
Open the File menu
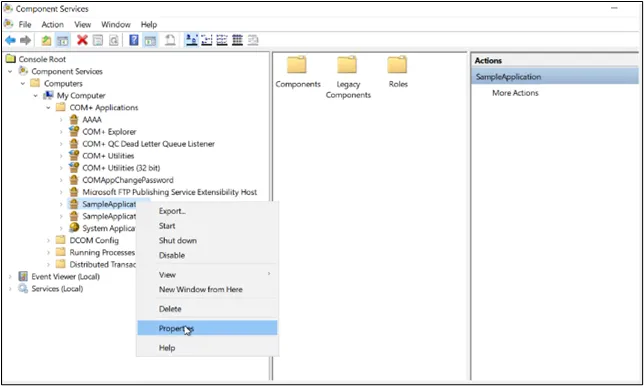pos(25,25)
